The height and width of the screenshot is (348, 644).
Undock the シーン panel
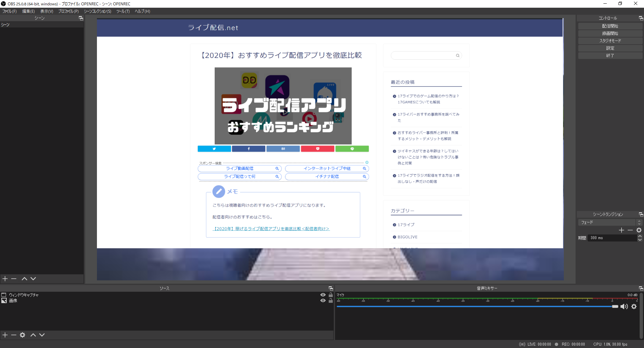tap(81, 18)
